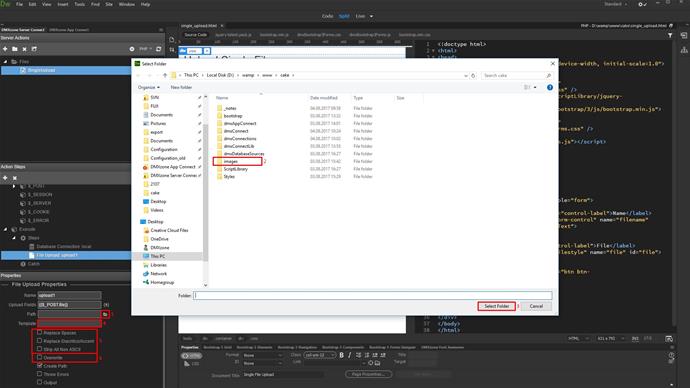This screenshot has width=690, height=388.
Task: Open the Organize dropdown in Select Folder dialog
Action: click(149, 88)
